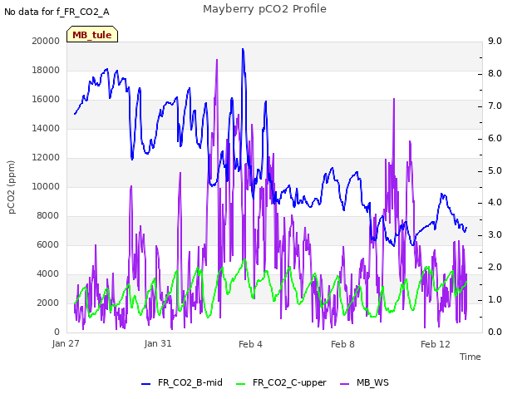Viewport: 532px width, 399px height.
Task: Click the 6.0 right axis value
Action: tap(495, 138)
